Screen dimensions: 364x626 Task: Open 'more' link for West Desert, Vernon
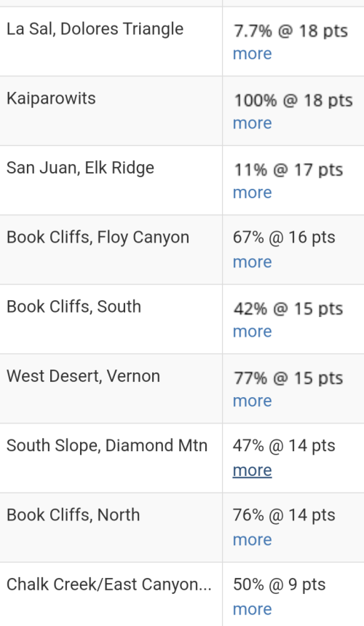pyautogui.click(x=252, y=401)
